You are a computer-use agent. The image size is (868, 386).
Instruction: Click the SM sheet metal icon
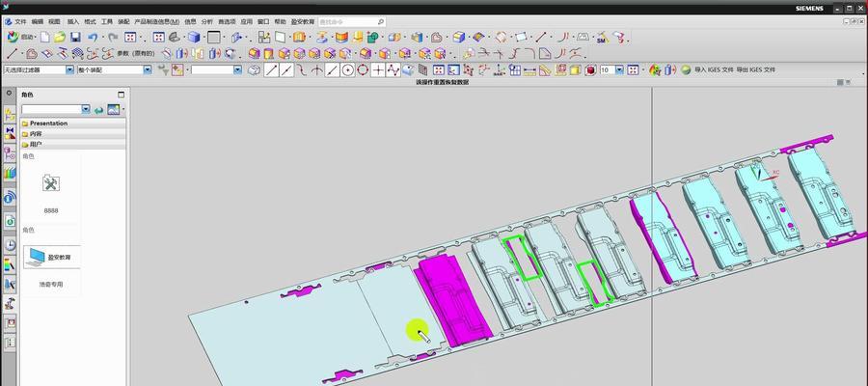click(602, 39)
